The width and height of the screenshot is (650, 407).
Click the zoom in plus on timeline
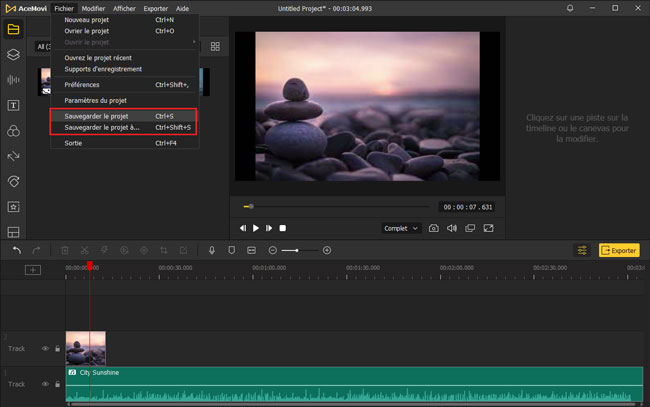tap(327, 250)
